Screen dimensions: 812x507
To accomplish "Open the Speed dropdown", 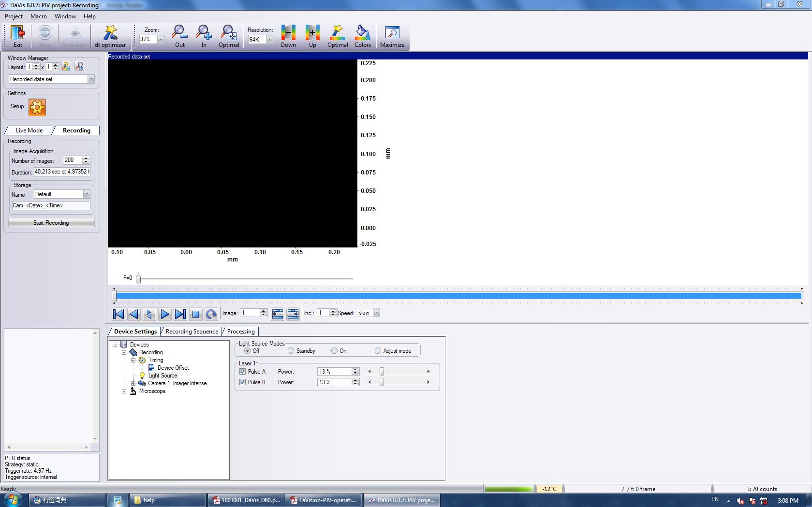I will pos(376,313).
